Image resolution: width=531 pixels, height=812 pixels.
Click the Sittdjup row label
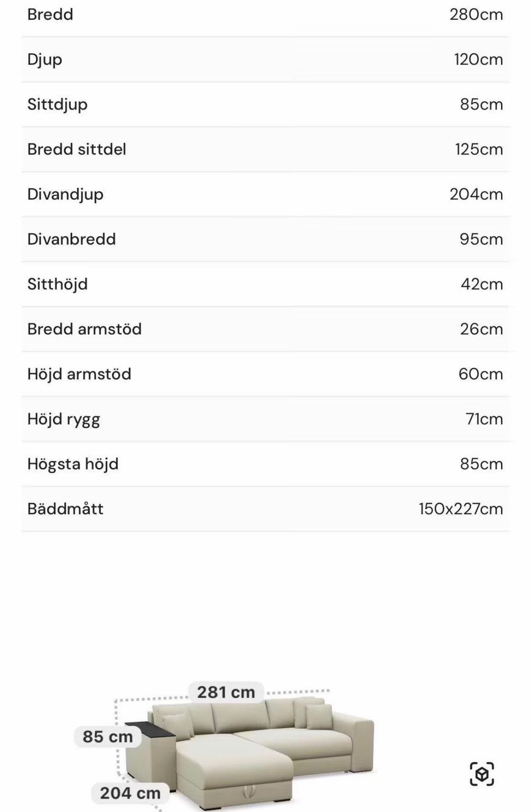(x=58, y=105)
